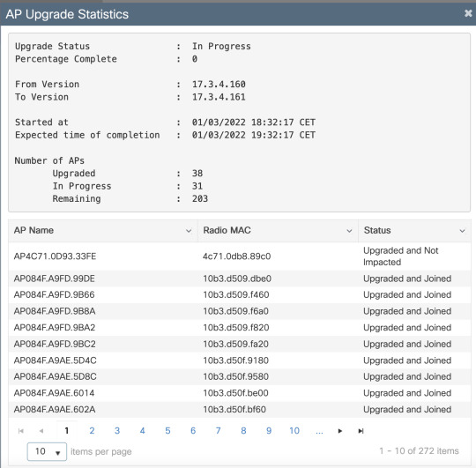476x468 pixels.
Task: Click Radio MAC 10b3.d50f.9580
Action: click(236, 376)
